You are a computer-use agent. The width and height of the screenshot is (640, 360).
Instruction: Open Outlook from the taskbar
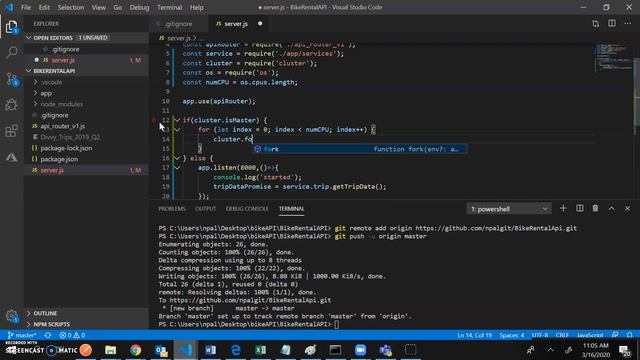(161, 350)
